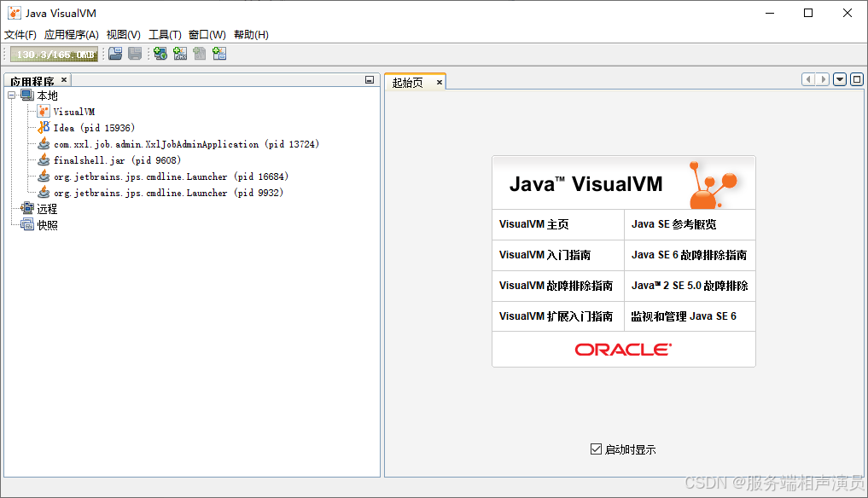This screenshot has width=868, height=498.
Task: Click the Java icon of XxlJobAdminApplication
Action: click(44, 144)
